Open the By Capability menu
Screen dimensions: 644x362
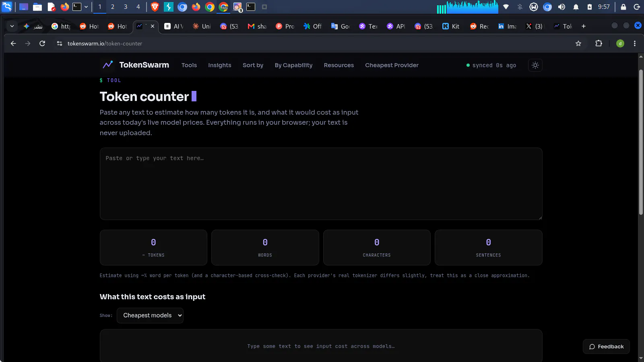coord(293,65)
